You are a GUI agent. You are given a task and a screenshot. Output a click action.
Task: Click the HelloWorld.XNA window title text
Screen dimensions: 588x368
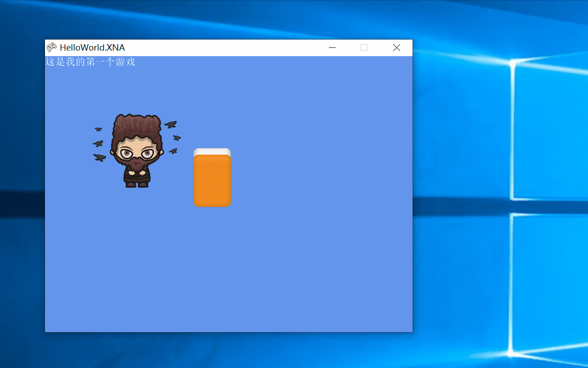tap(92, 47)
